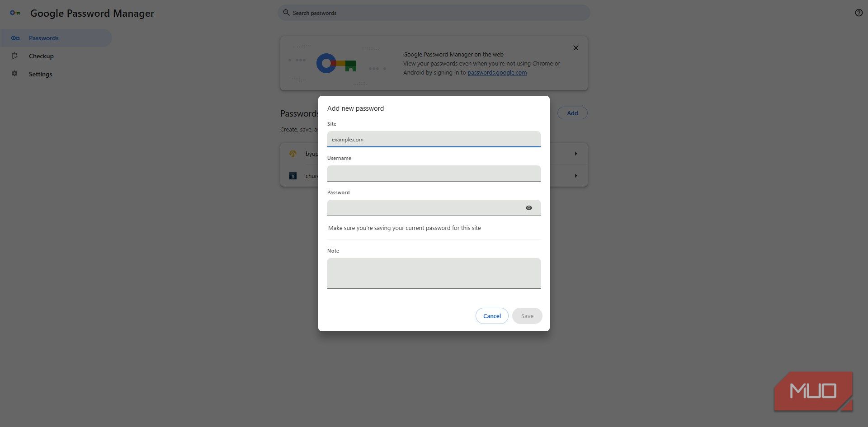Viewport: 868px width, 427px height.
Task: Open the help question mark icon
Action: 859,13
